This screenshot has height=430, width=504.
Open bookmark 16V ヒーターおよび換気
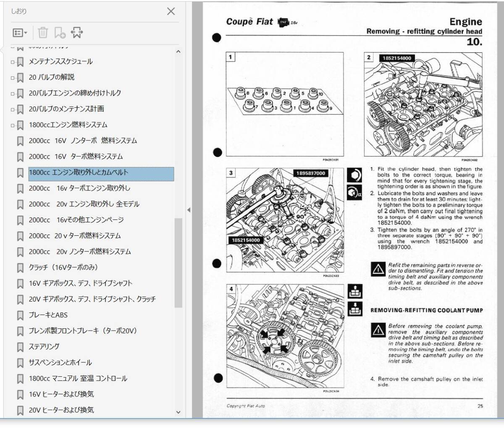[x=61, y=394]
